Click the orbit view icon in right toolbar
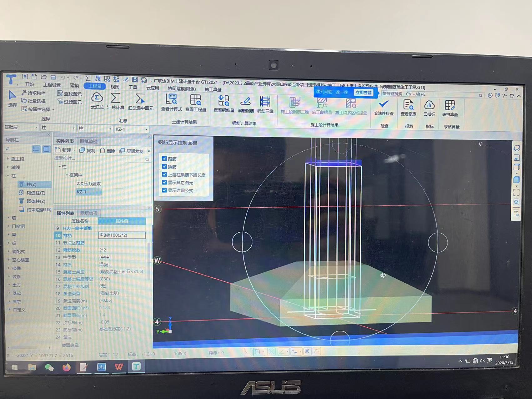Image resolution: width=532 pixels, height=399 pixels. (517, 148)
